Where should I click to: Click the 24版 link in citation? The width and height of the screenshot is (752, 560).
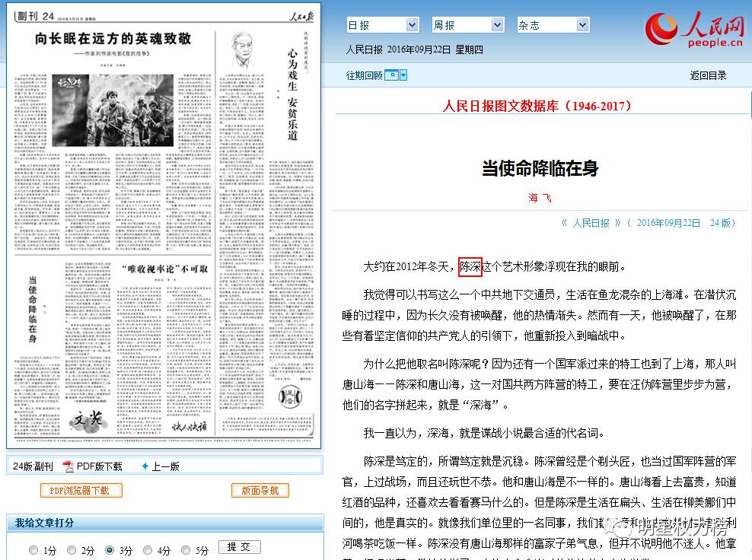coord(720,223)
